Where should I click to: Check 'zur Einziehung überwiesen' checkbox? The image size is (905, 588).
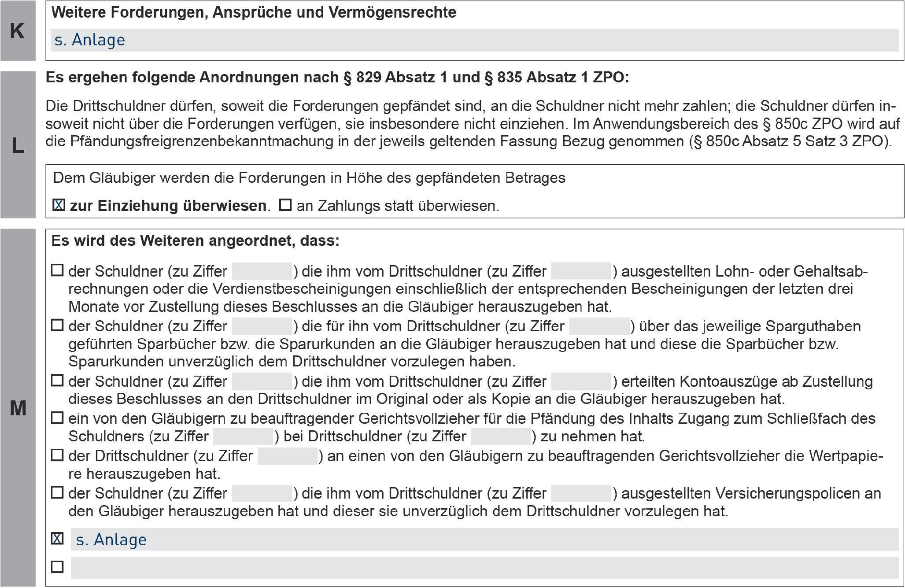(59, 205)
